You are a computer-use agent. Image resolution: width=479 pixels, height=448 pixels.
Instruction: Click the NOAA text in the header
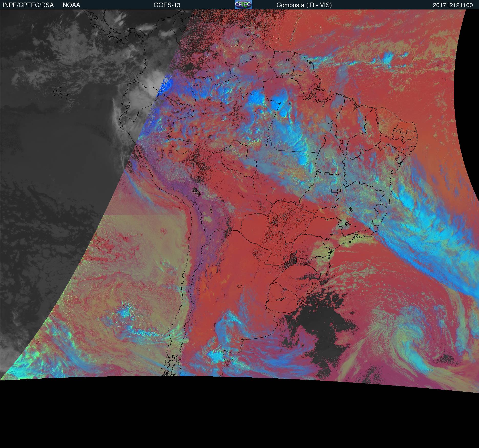[x=71, y=5]
